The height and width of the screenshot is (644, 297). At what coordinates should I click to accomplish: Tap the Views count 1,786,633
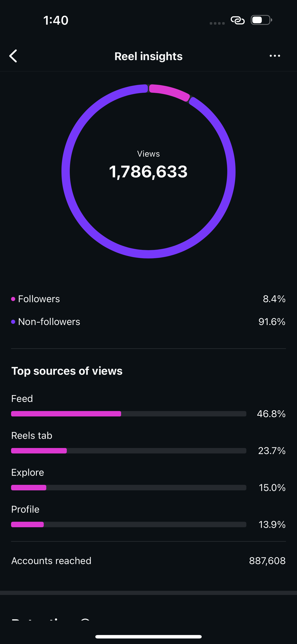(x=148, y=172)
